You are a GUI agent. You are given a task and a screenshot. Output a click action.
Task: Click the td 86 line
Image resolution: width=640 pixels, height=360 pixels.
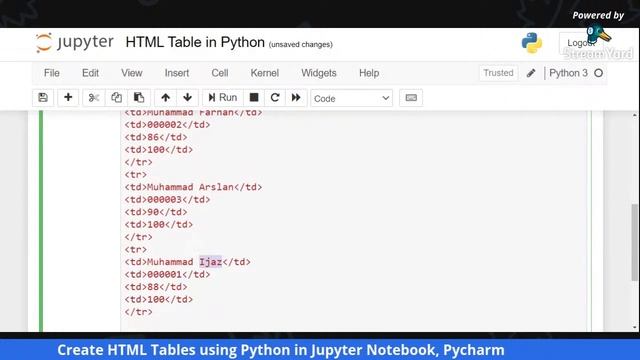tap(156, 137)
